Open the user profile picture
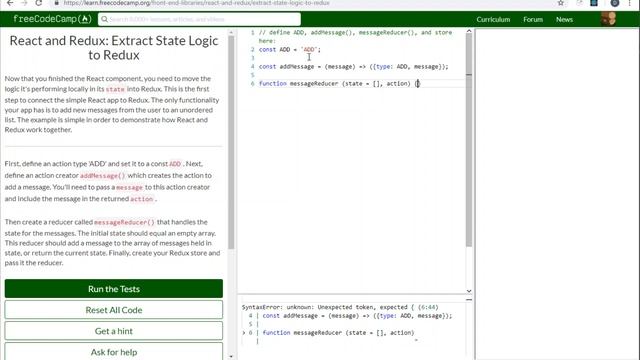Viewport: 640px width, 360px height. coord(609,19)
